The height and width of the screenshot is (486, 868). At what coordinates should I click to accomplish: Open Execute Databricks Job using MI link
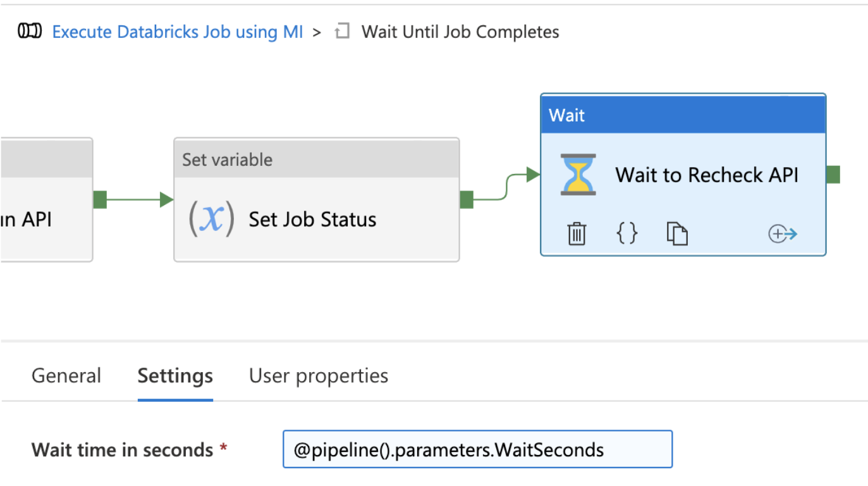[177, 32]
